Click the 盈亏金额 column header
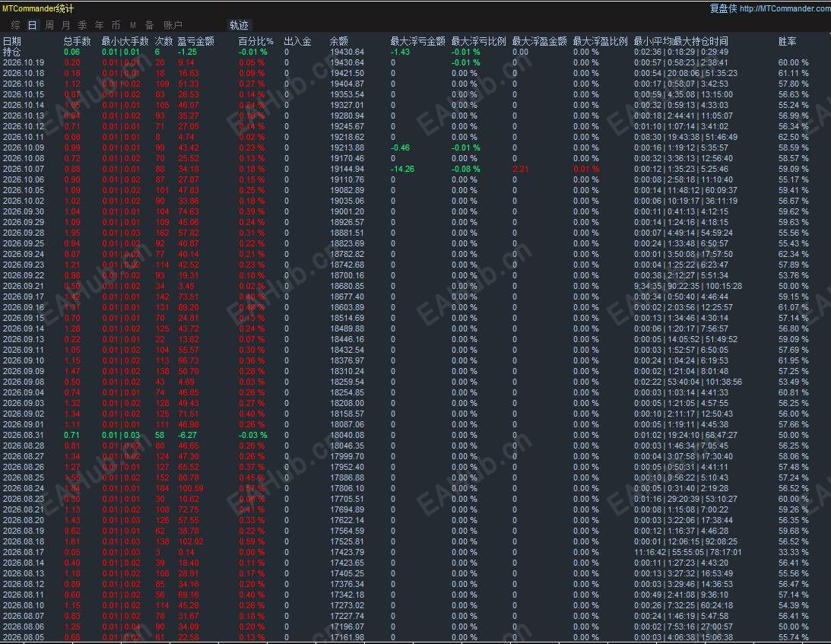This screenshot has height=644, width=831. coord(196,41)
